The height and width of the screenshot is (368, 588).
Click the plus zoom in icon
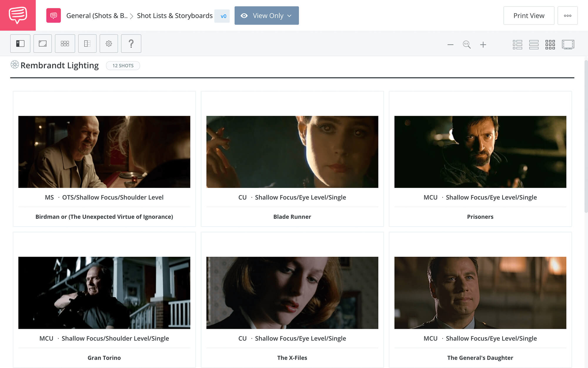click(483, 45)
